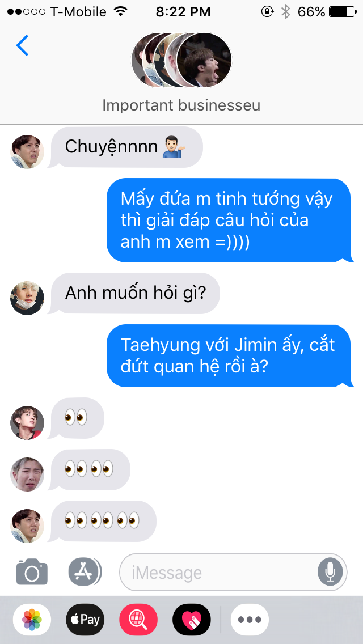Tap the "Mấy đứa m tinh tướng" message

(230, 220)
